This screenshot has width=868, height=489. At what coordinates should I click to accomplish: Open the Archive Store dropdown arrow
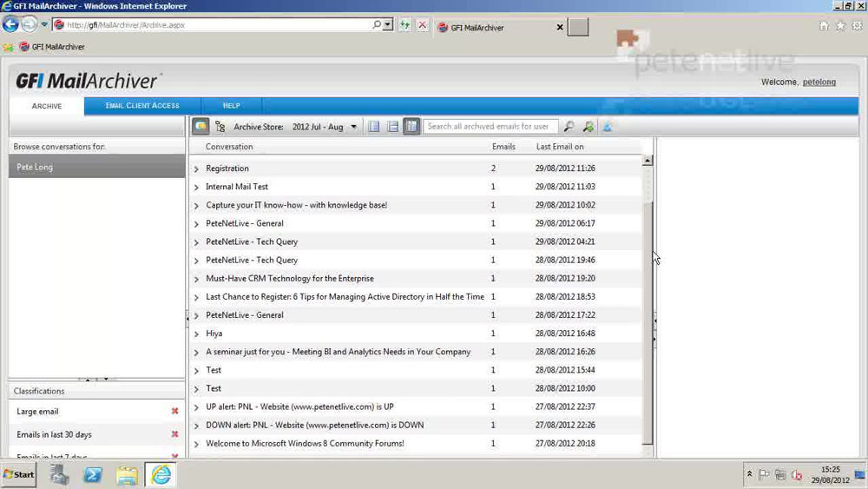pyautogui.click(x=353, y=127)
